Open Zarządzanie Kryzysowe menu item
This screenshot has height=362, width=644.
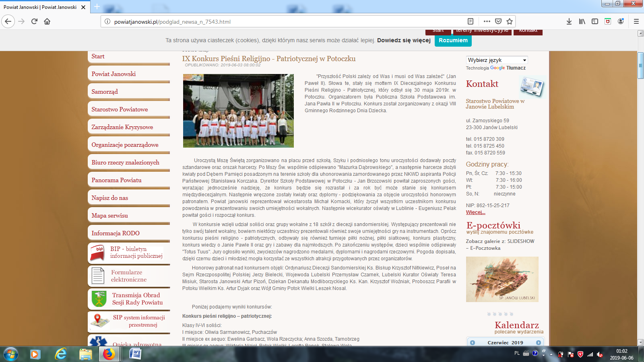tap(122, 127)
